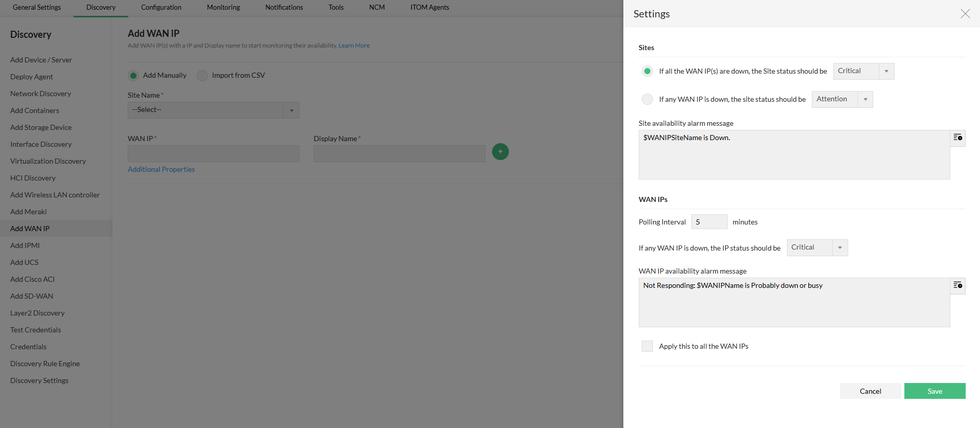
Task: Go to Network Discovery
Action: (x=40, y=94)
